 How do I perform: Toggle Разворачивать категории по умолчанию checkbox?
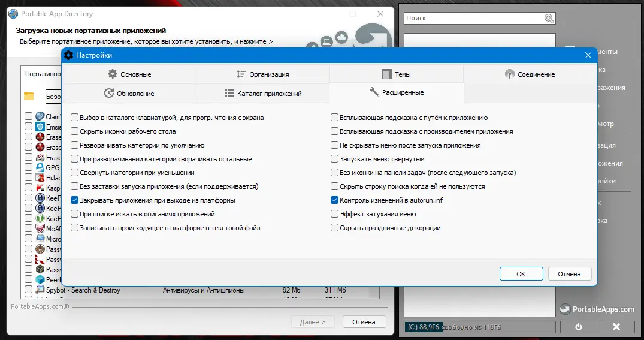[x=74, y=145]
